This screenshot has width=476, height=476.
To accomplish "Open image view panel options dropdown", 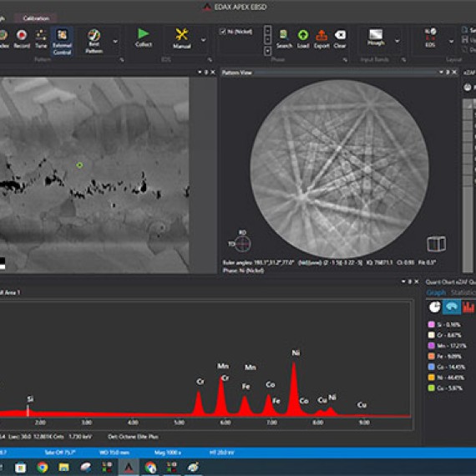I will (200, 73).
